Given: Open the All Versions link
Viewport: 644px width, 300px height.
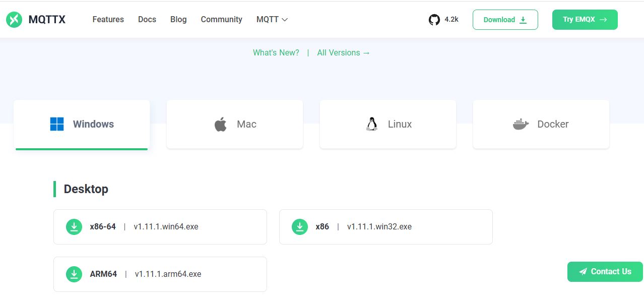Looking at the screenshot, I should point(344,52).
